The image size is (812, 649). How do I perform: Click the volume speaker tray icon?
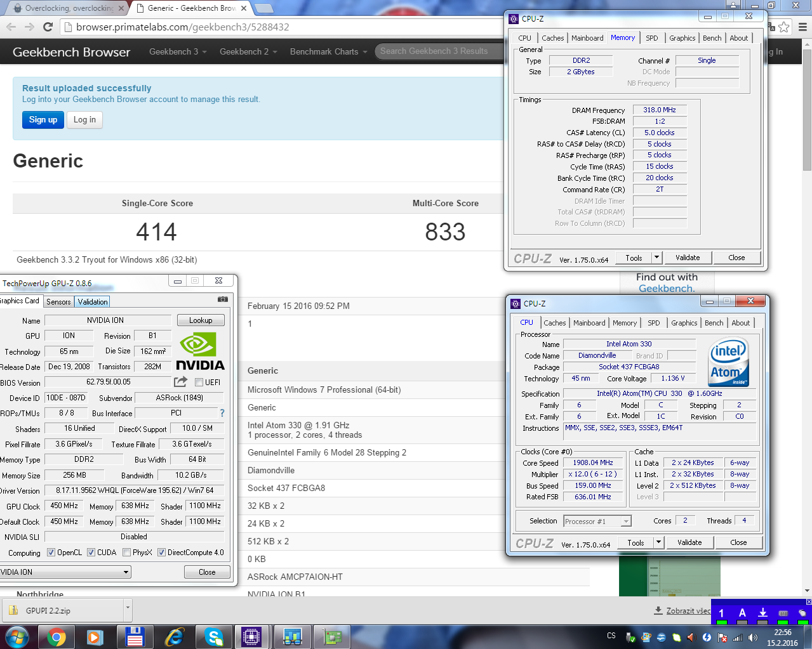coord(753,638)
